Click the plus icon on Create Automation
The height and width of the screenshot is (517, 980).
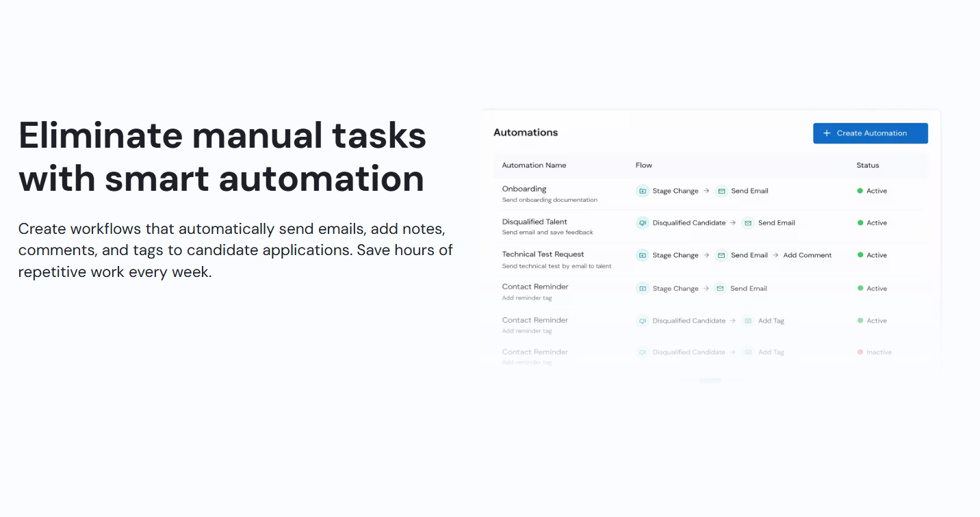coord(826,133)
